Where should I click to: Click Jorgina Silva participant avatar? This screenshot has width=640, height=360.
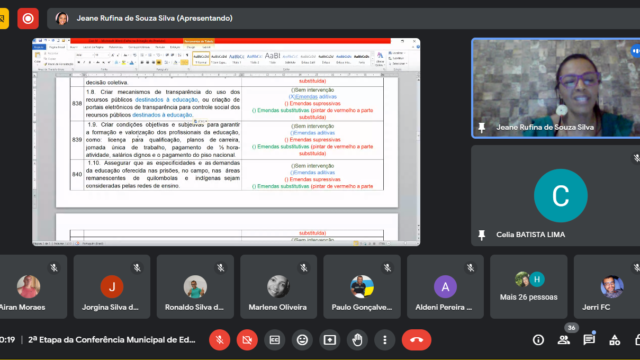[112, 287]
